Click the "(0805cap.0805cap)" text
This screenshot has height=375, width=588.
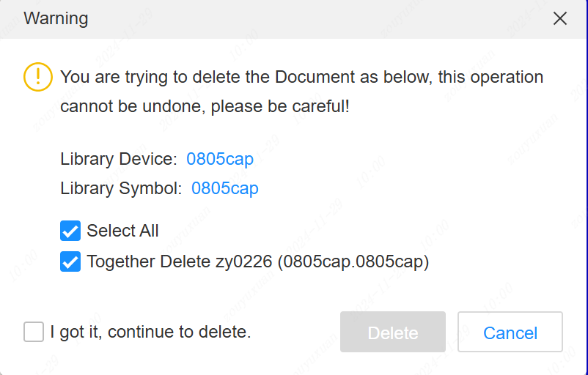point(353,261)
